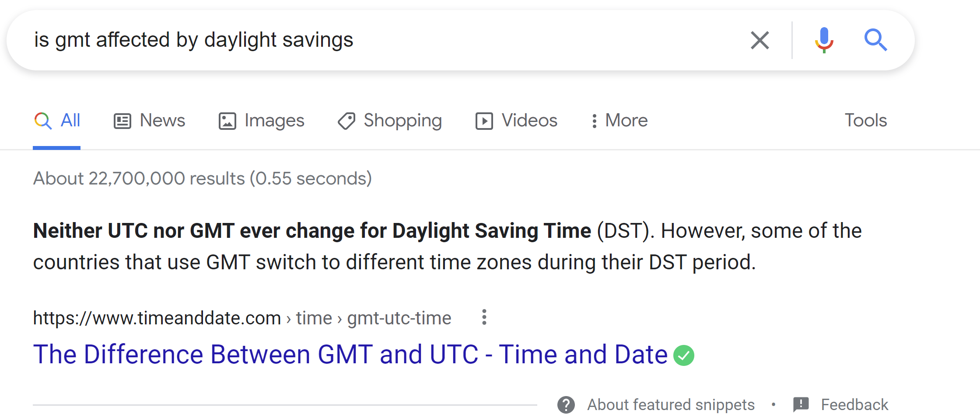Viewport: 980px width, 414px height.
Task: Expand the More search categories menu
Action: [619, 121]
